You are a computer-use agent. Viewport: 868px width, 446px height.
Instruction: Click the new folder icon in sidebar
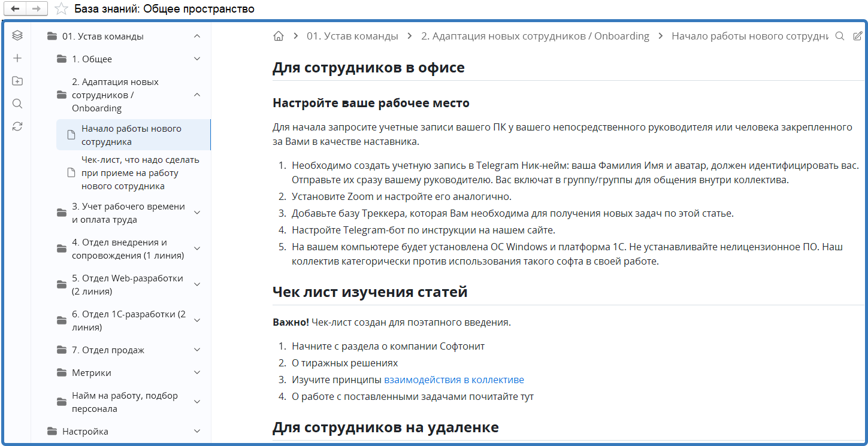tap(17, 81)
